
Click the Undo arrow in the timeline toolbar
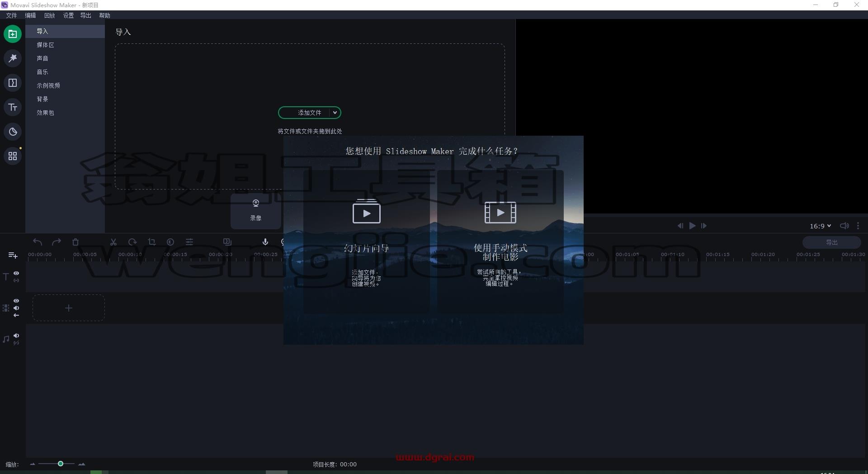click(x=38, y=242)
